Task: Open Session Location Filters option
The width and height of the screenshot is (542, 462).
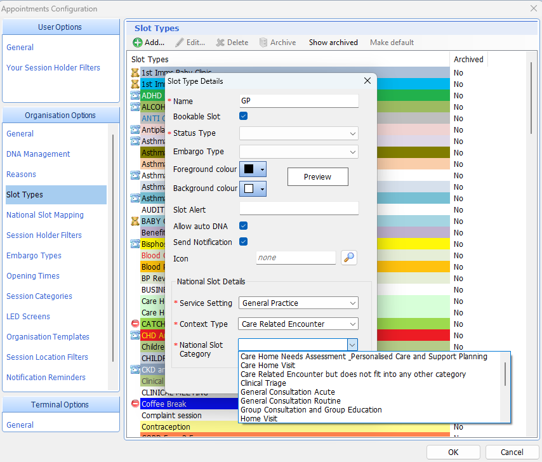Action: [x=47, y=357]
